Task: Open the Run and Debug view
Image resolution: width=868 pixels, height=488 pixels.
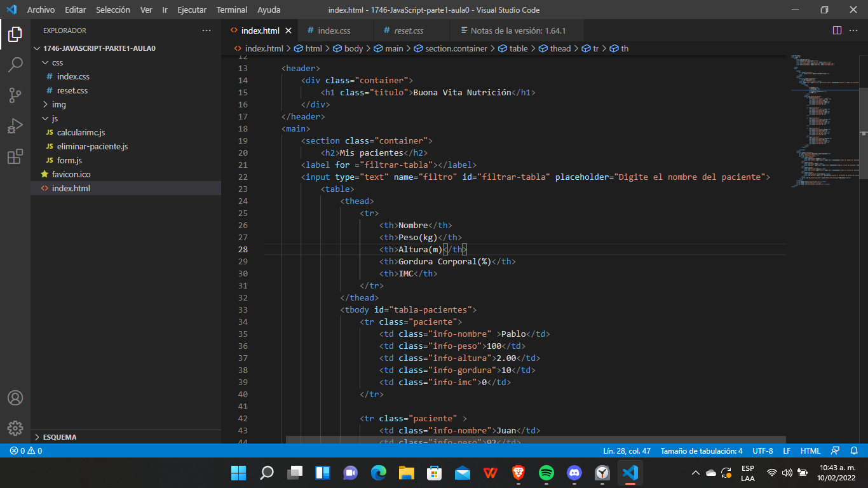Action: coord(15,126)
